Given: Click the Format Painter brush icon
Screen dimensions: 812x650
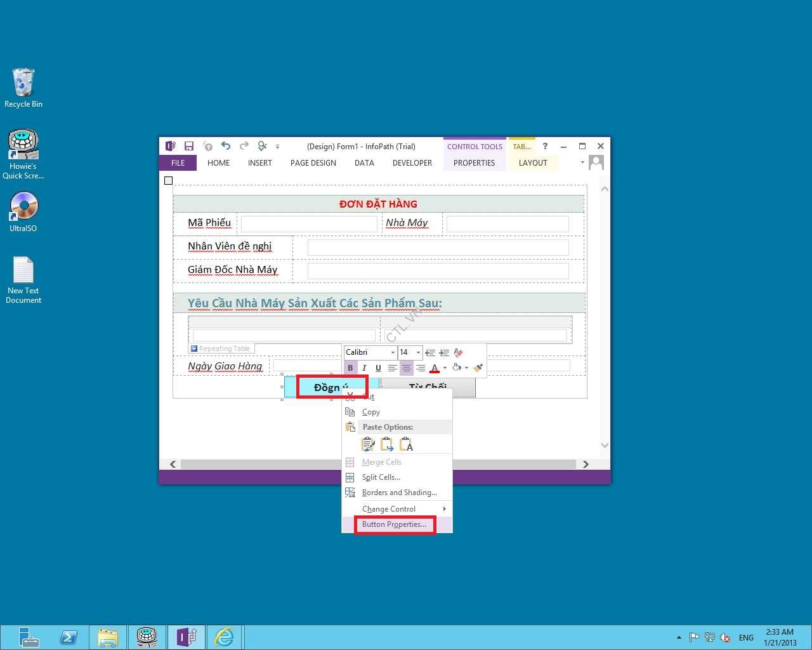Looking at the screenshot, I should point(478,368).
